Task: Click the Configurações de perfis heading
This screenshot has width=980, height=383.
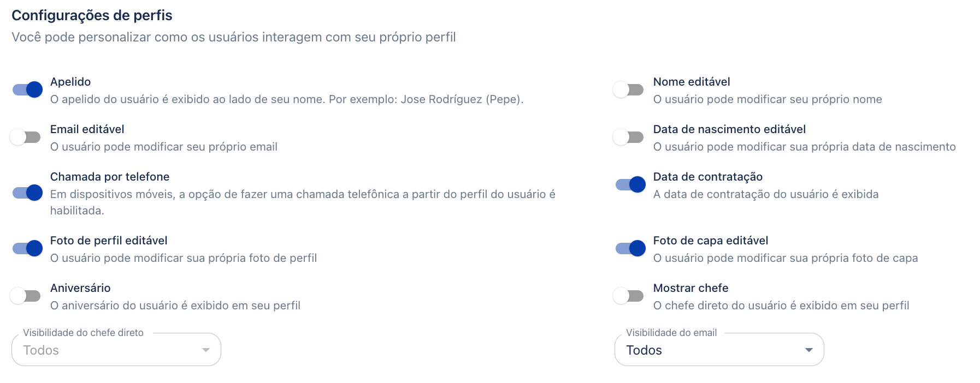Action: click(x=92, y=15)
